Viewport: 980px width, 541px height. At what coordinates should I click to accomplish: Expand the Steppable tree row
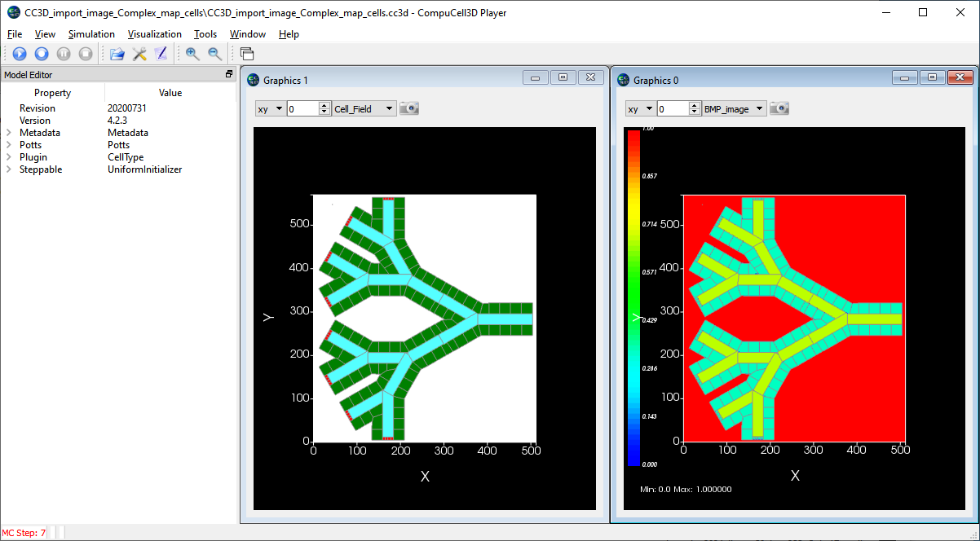(9, 169)
